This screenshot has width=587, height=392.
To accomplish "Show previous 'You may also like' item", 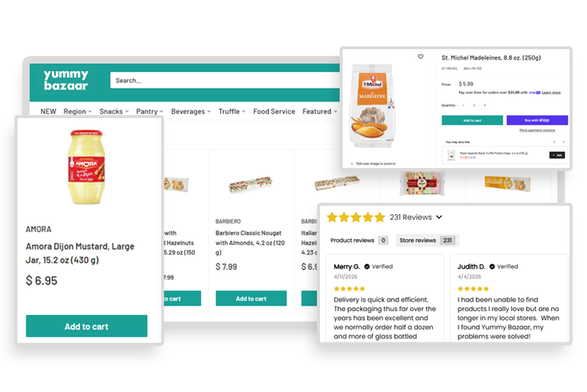I will (554, 142).
